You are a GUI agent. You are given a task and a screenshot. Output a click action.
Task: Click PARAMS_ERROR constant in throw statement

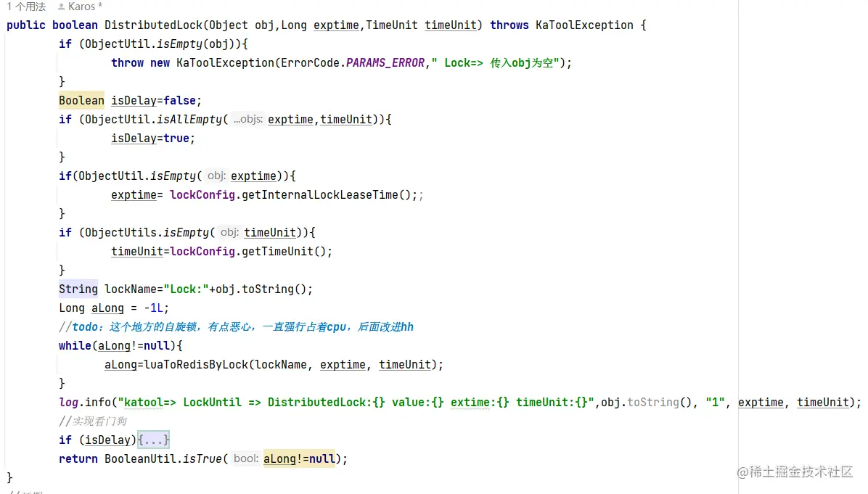tap(385, 62)
